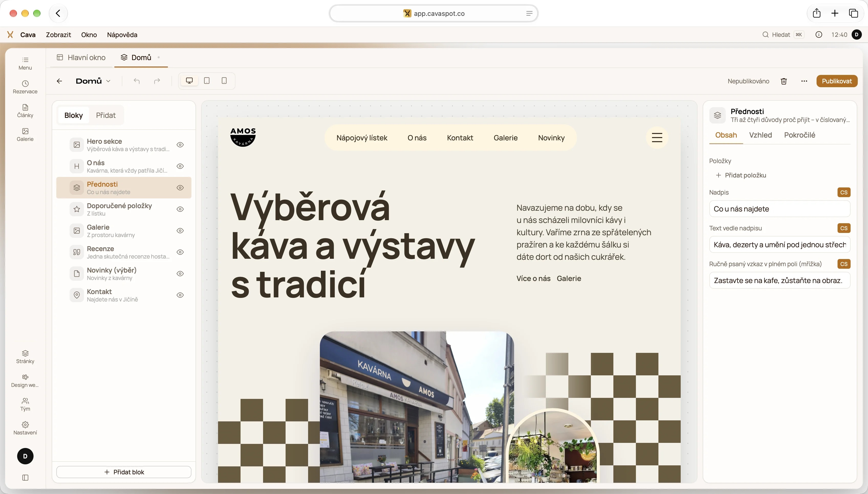Click the browser share icon
The height and width of the screenshot is (494, 868).
(x=817, y=13)
